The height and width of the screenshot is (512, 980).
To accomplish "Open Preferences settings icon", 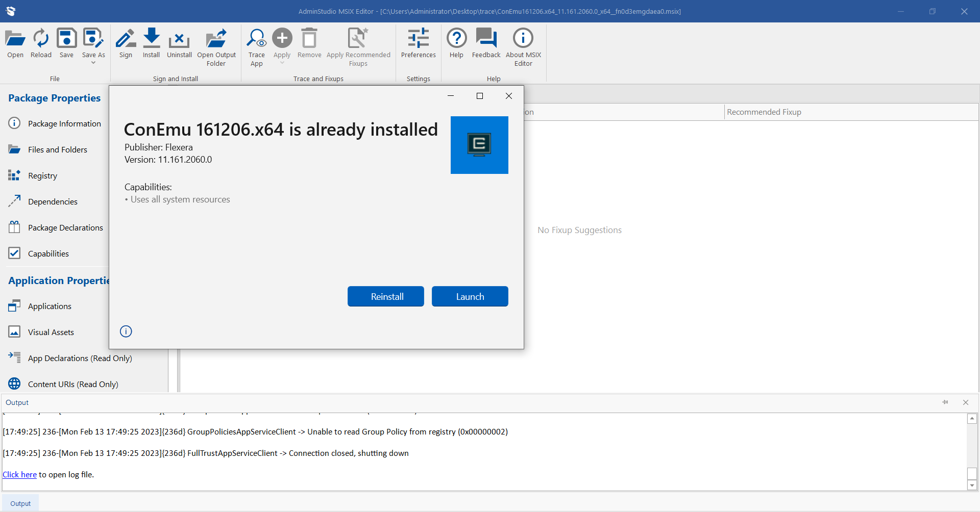I will point(418,39).
